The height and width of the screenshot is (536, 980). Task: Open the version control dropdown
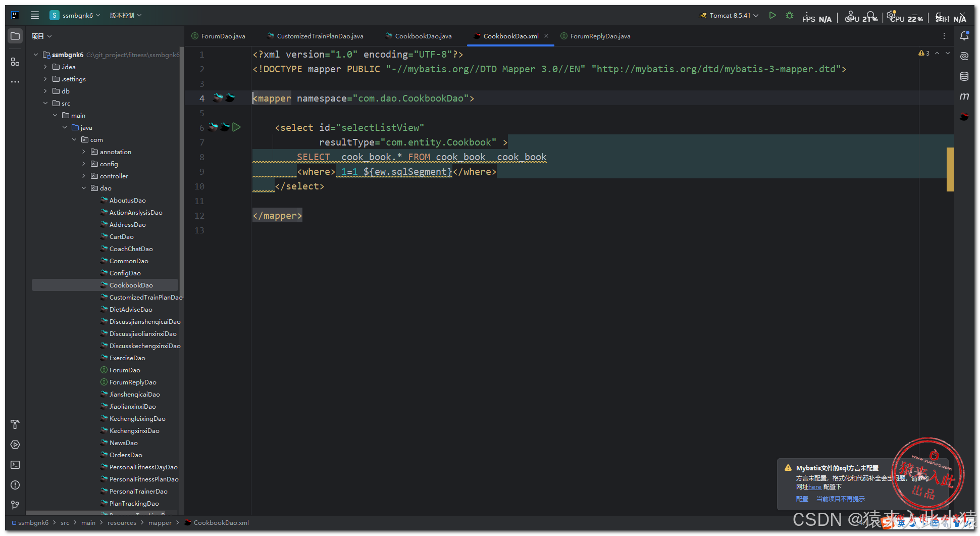pyautogui.click(x=126, y=15)
